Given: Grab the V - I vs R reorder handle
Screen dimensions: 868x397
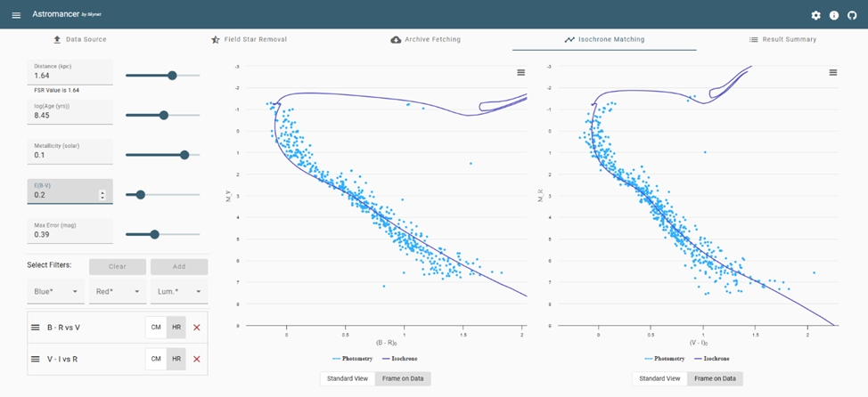Looking at the screenshot, I should click(x=35, y=359).
